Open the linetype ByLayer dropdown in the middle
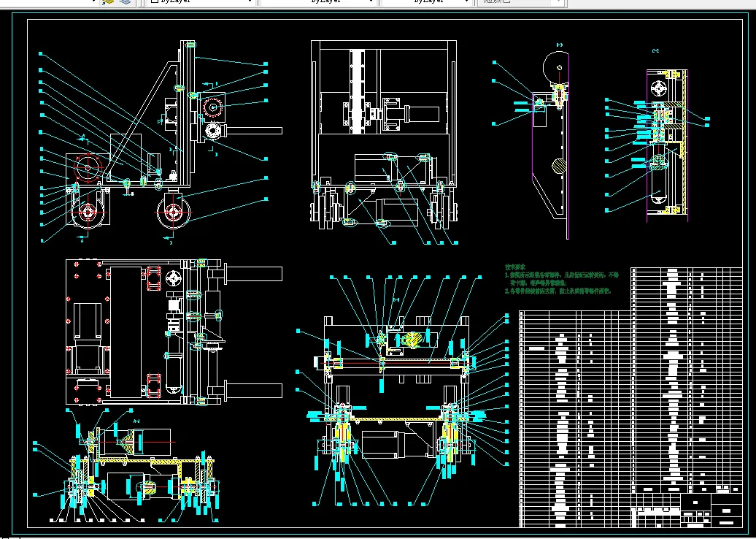756x539 pixels. 318,2
